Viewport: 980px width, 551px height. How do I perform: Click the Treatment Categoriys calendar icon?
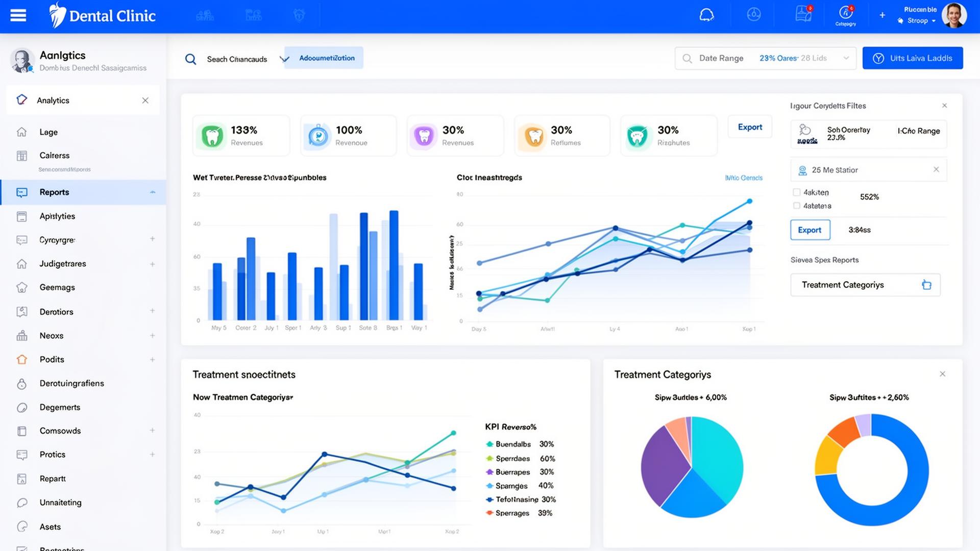pos(926,285)
